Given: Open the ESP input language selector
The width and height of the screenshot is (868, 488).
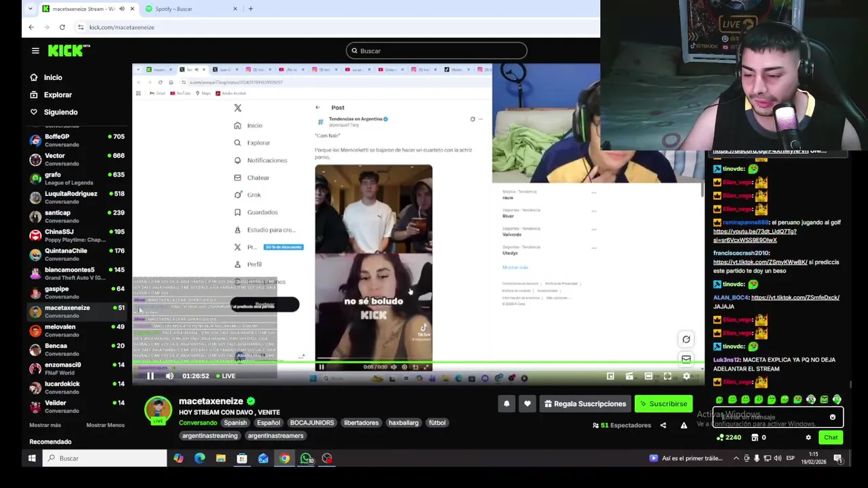Looking at the screenshot, I should pyautogui.click(x=791, y=459).
